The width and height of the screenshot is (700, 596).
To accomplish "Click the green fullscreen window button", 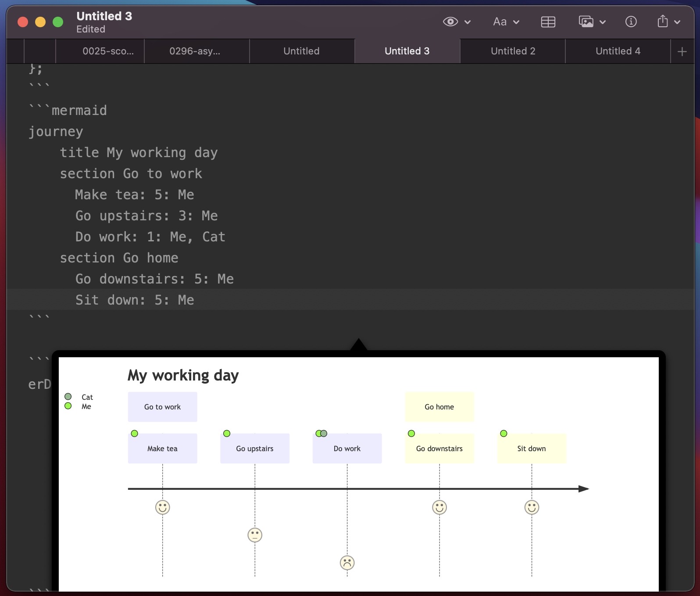I will pyautogui.click(x=58, y=22).
